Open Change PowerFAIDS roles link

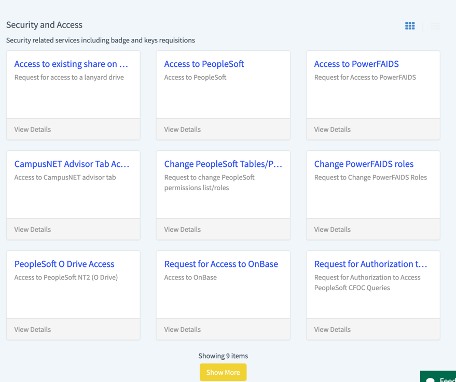coord(364,164)
